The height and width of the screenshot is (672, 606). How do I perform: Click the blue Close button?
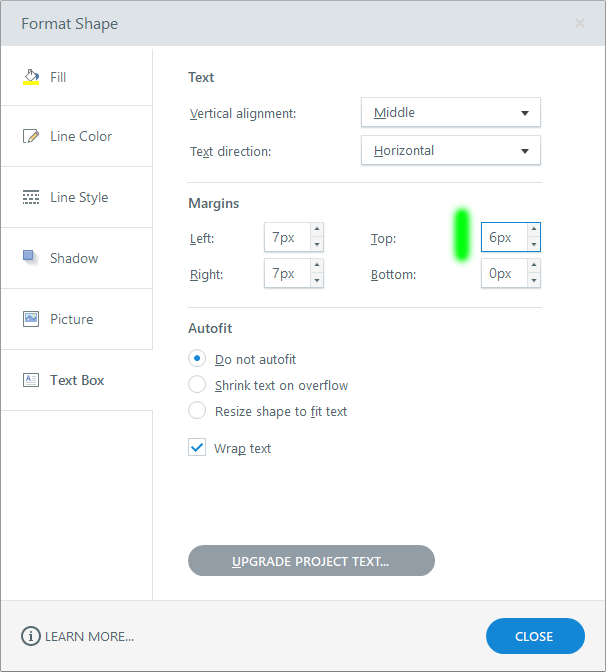(x=534, y=636)
